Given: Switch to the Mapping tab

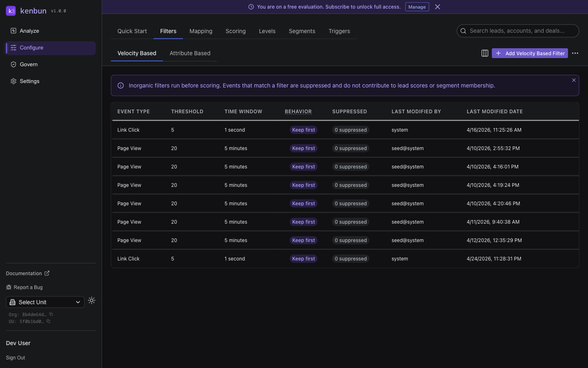Looking at the screenshot, I should [201, 31].
